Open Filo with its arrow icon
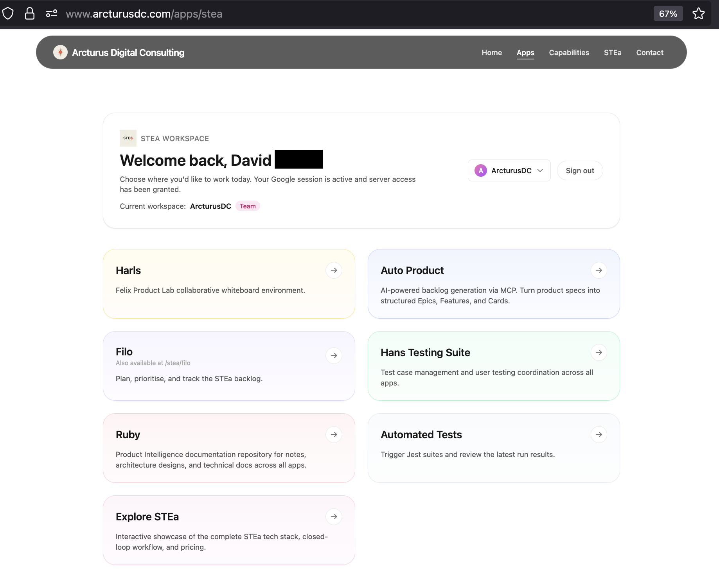This screenshot has height=588, width=719. click(334, 355)
